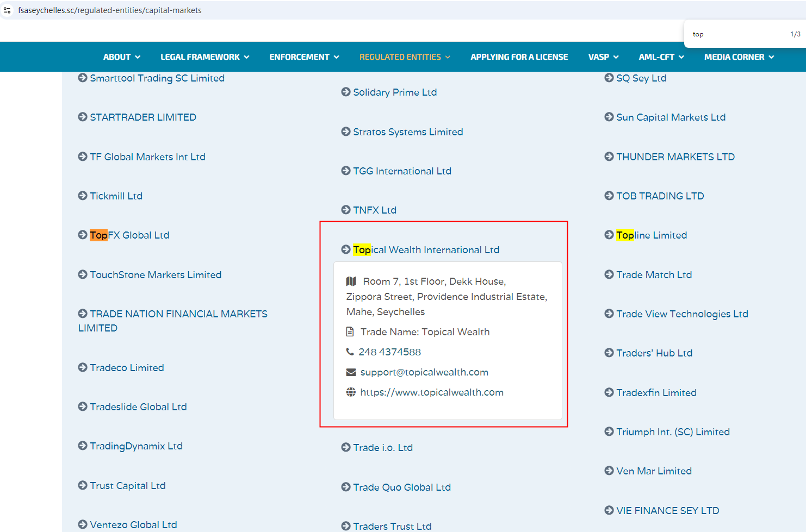Expand TopFX Global Ltd details
This screenshot has height=532, width=806.
(129, 235)
